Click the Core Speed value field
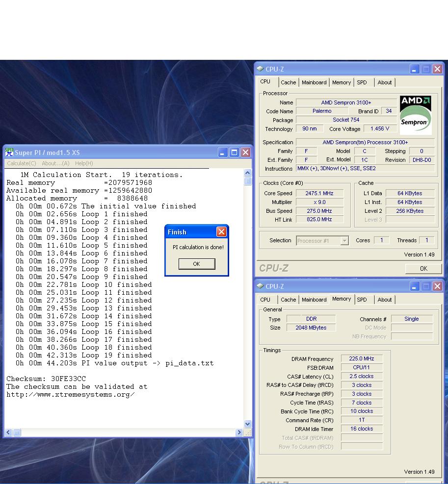Image resolution: width=448 pixels, height=484 pixels. tap(319, 193)
